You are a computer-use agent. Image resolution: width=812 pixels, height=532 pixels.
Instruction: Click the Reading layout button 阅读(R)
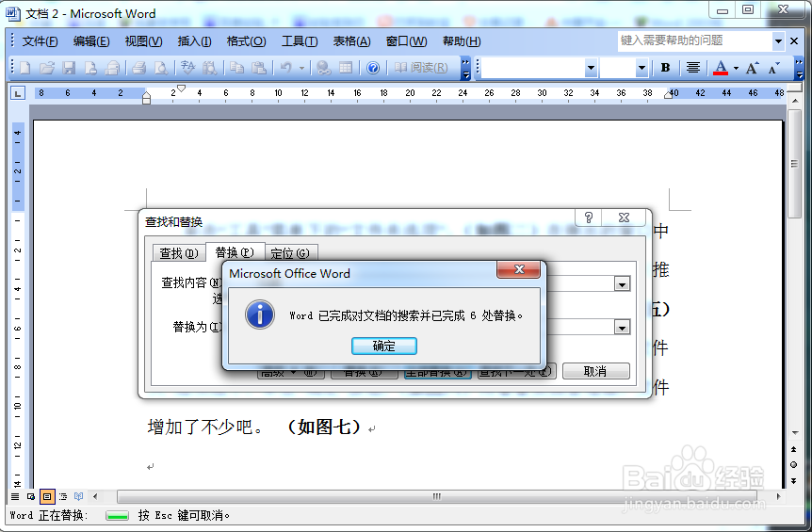tap(421, 68)
